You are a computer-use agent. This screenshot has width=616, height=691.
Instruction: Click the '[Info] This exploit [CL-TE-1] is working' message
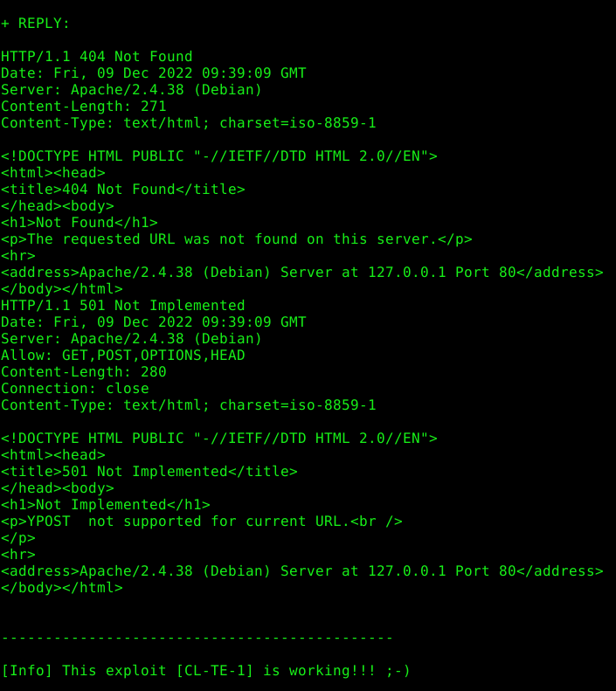tap(206, 671)
